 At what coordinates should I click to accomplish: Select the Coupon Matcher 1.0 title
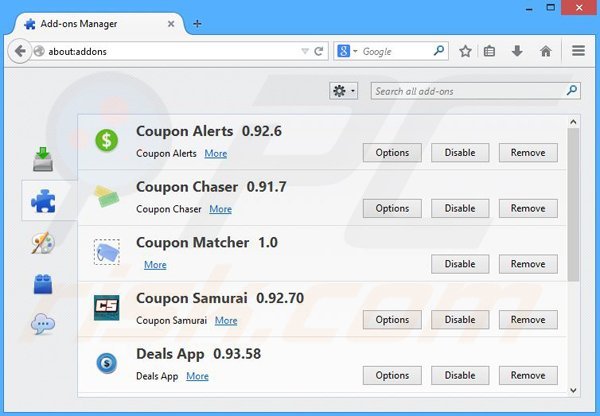[207, 243]
